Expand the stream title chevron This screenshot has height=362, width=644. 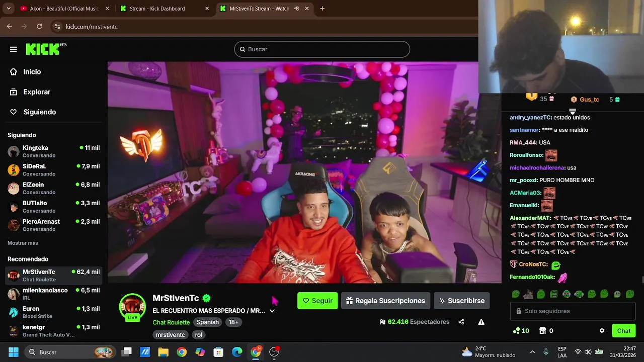pyautogui.click(x=272, y=311)
